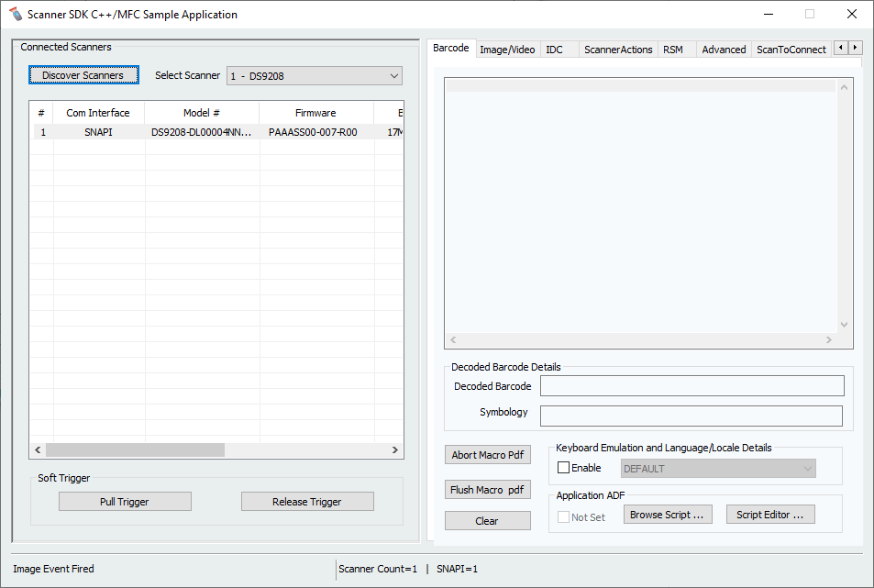Expand the keyboard emulation DEFAULT list

click(806, 468)
